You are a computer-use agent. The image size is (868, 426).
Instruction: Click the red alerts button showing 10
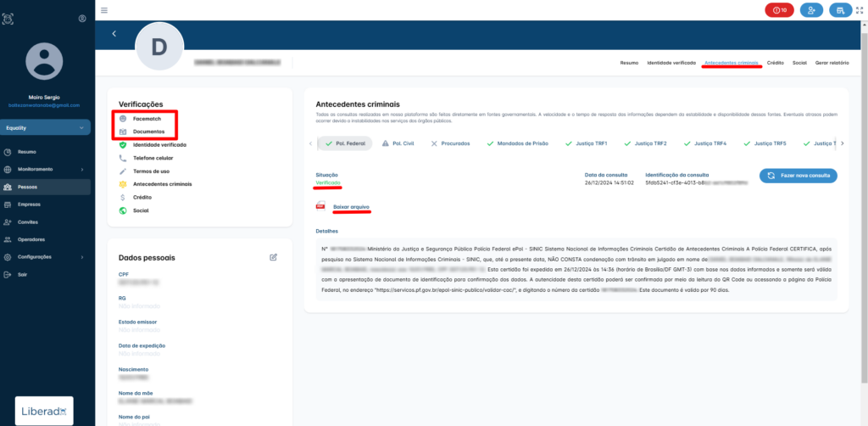779,10
